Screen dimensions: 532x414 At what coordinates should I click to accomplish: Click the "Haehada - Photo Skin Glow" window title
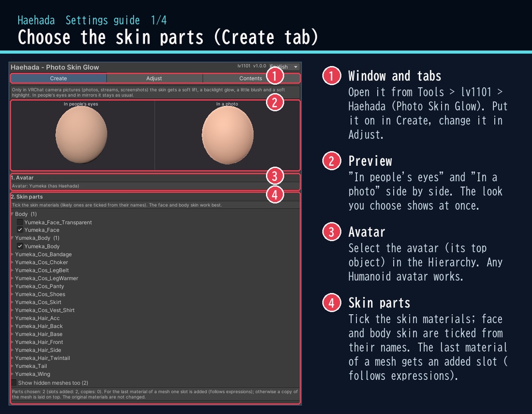(x=55, y=67)
